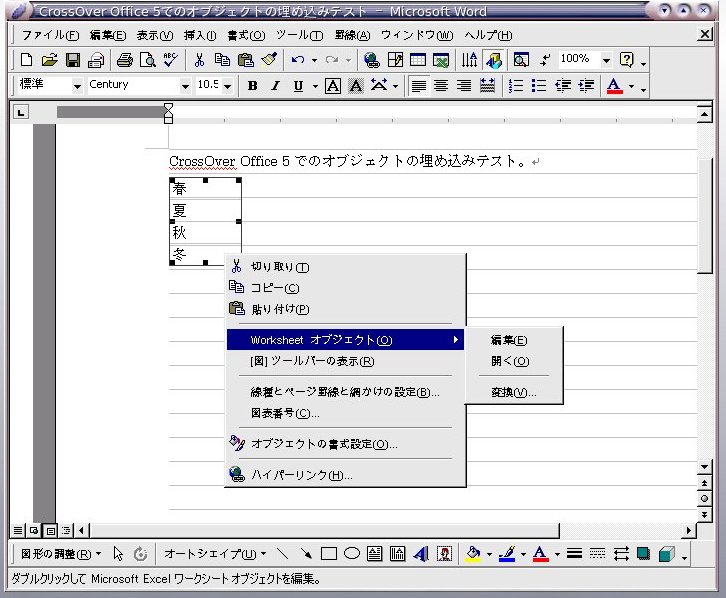This screenshot has height=598, width=726.
Task: Toggle the Select Objects pointer tool
Action: tap(118, 554)
